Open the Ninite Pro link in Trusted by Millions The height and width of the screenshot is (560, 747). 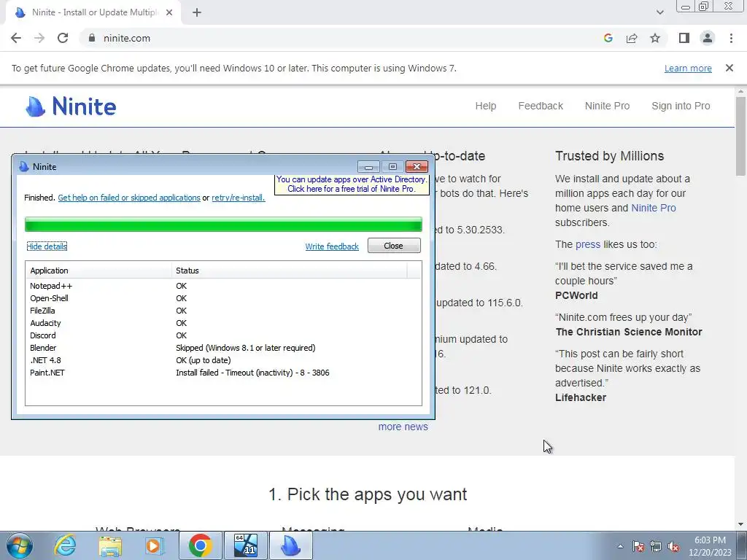tap(654, 208)
